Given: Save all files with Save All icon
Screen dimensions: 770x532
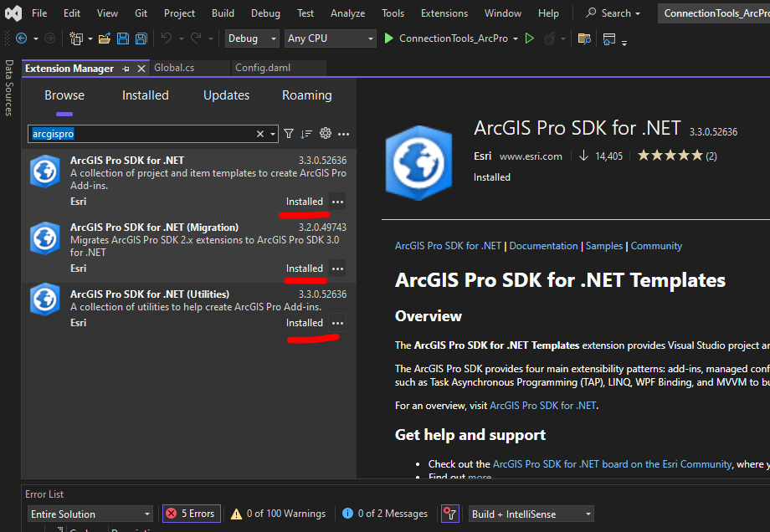Looking at the screenshot, I should pyautogui.click(x=140, y=38).
